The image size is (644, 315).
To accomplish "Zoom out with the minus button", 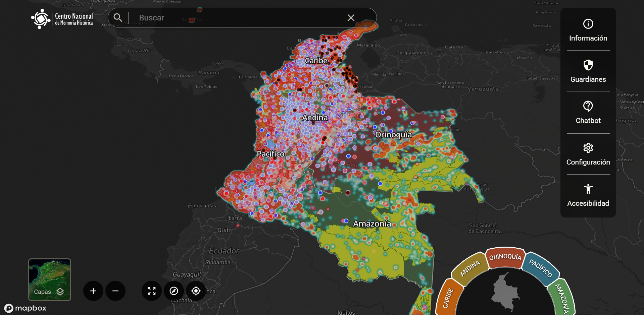I will [115, 291].
